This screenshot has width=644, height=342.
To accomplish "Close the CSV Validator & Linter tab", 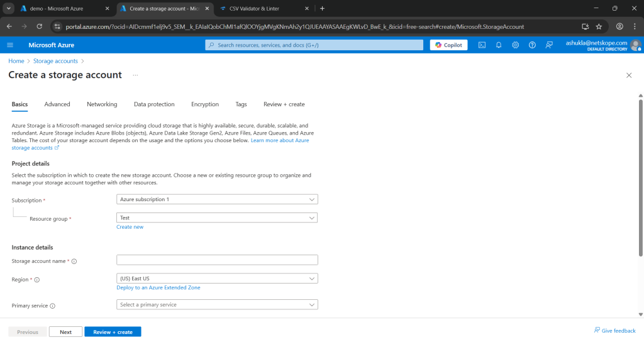I will point(307,9).
